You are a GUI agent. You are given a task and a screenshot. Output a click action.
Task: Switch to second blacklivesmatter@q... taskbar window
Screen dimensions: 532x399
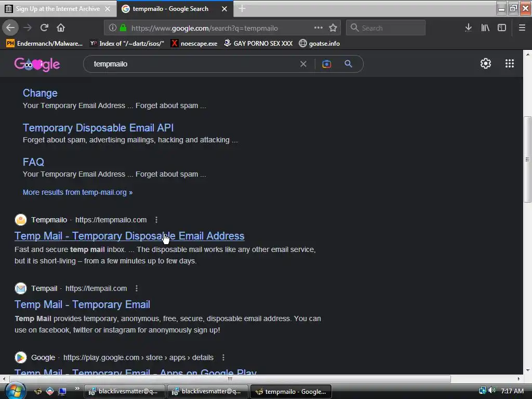[x=207, y=391]
